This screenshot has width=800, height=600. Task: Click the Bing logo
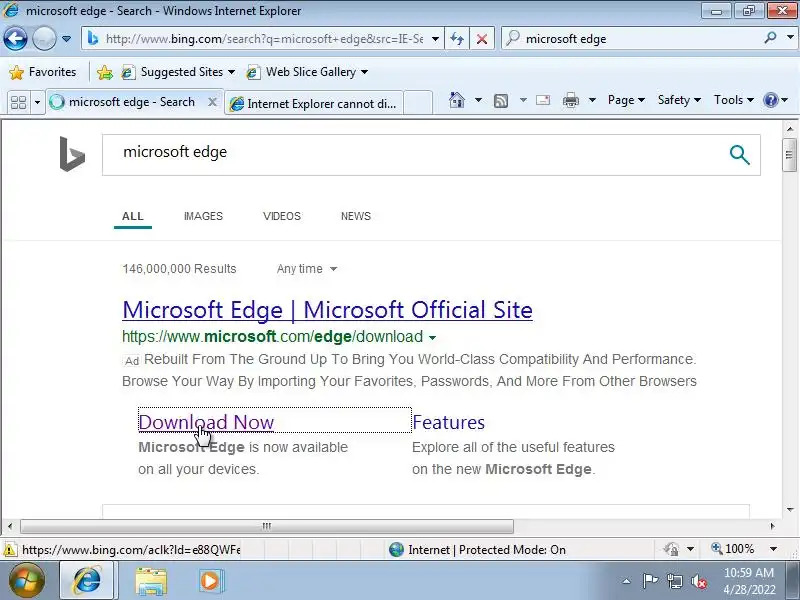tap(72, 154)
